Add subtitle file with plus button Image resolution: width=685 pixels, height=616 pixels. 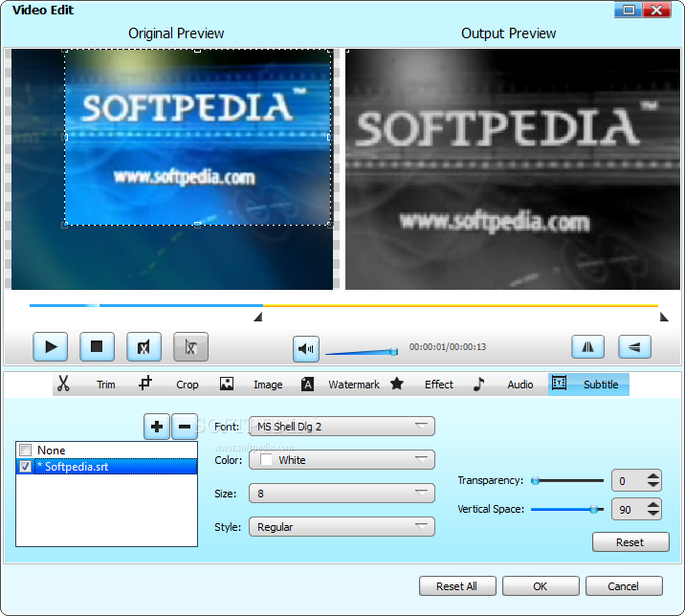pos(157,427)
